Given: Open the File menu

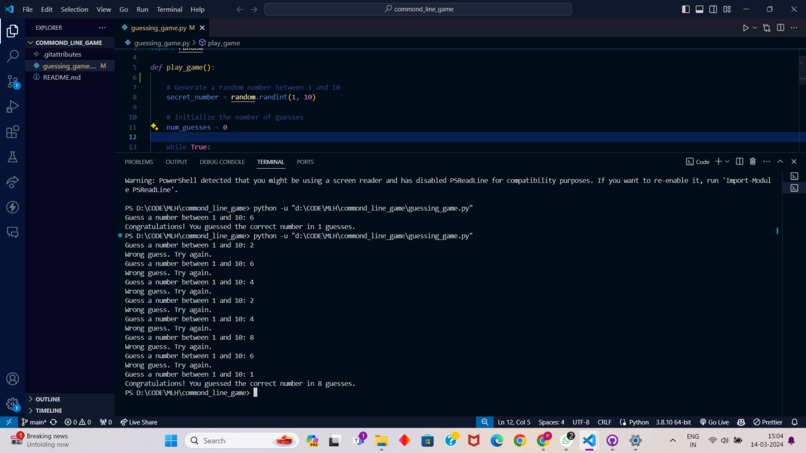Looking at the screenshot, I should (x=27, y=9).
